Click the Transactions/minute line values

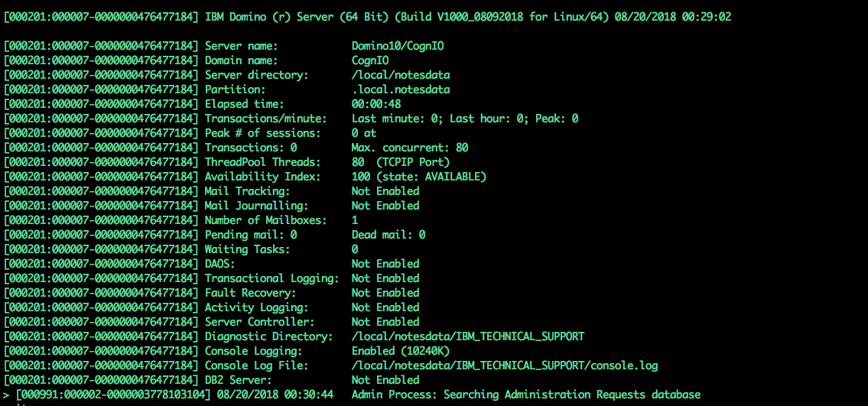tap(465, 119)
